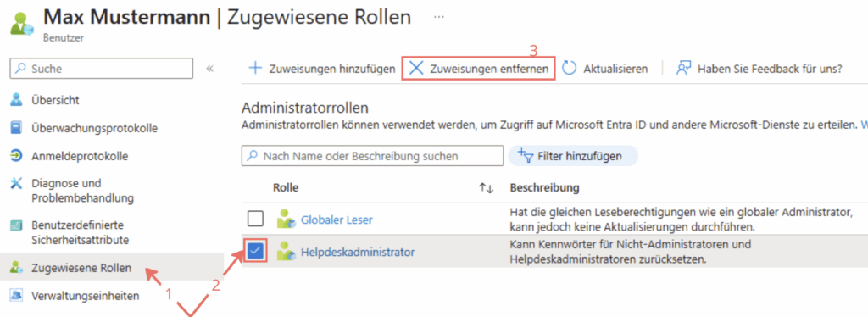Click Zuweisungen entfernen button
This screenshot has width=868, height=317.
479,69
